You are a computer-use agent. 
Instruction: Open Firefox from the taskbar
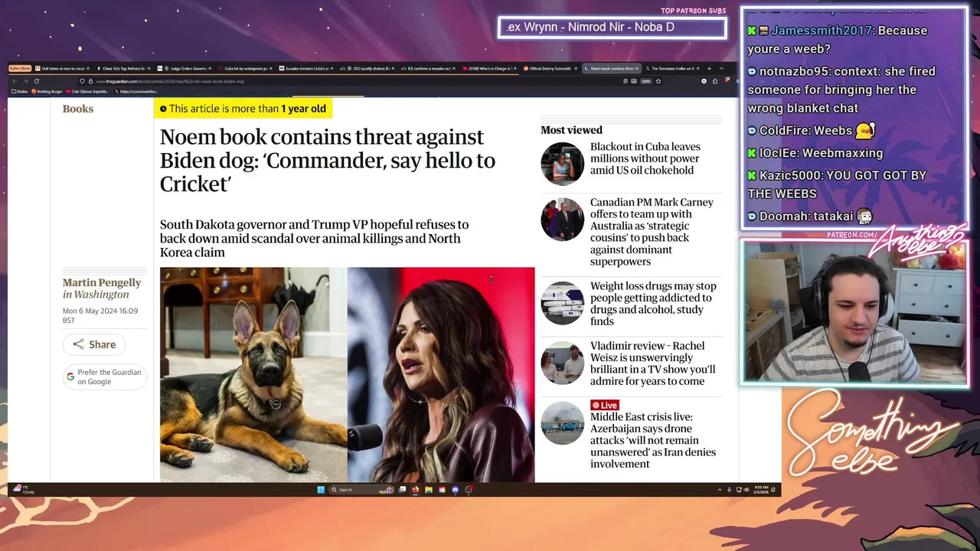point(415,490)
